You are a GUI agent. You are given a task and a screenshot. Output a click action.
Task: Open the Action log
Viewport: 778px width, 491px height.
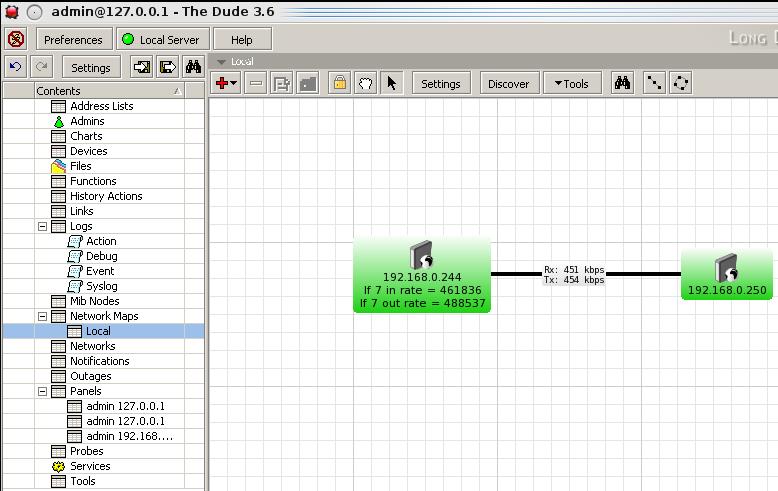[x=101, y=241]
